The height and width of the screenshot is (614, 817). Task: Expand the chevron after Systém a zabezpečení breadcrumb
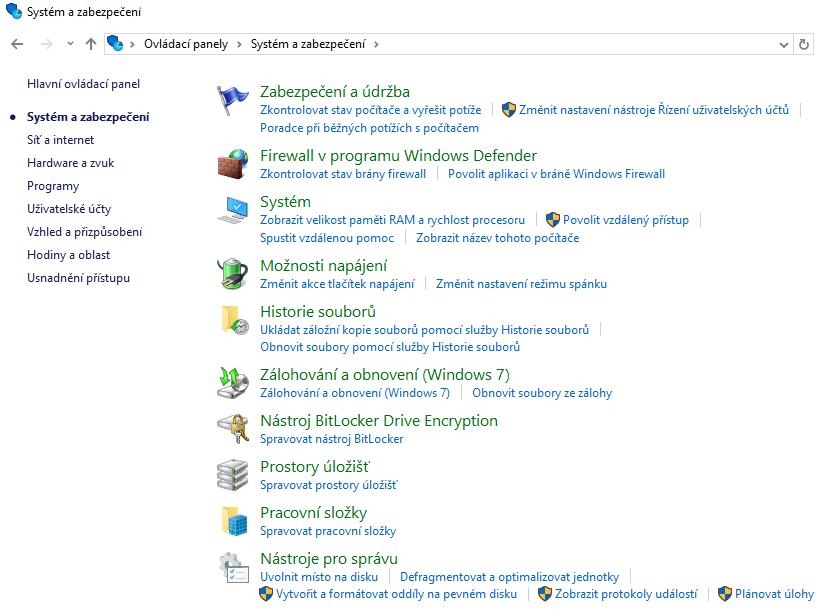(376, 44)
